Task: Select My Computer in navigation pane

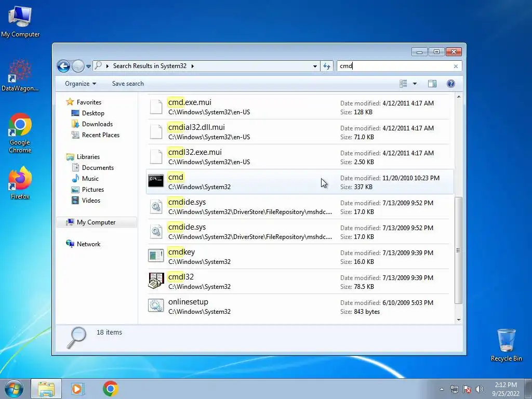Action: click(x=96, y=222)
